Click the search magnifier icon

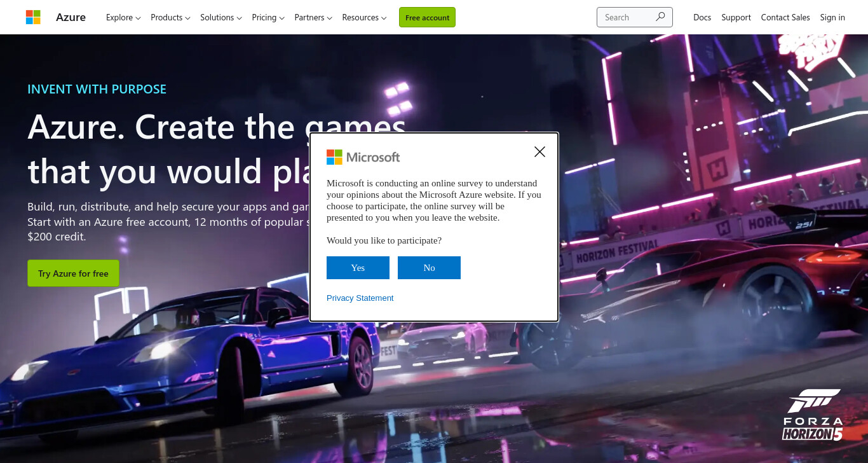pos(660,17)
